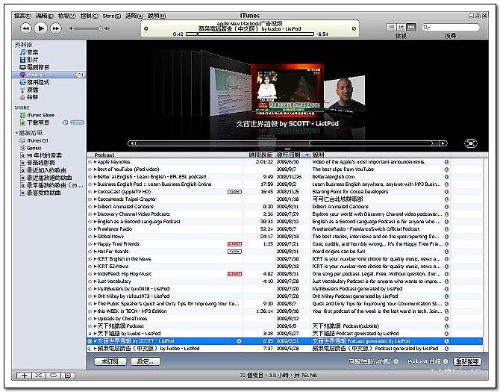Skip to the next track
This screenshot has width=500, height=392.
click(x=56, y=28)
